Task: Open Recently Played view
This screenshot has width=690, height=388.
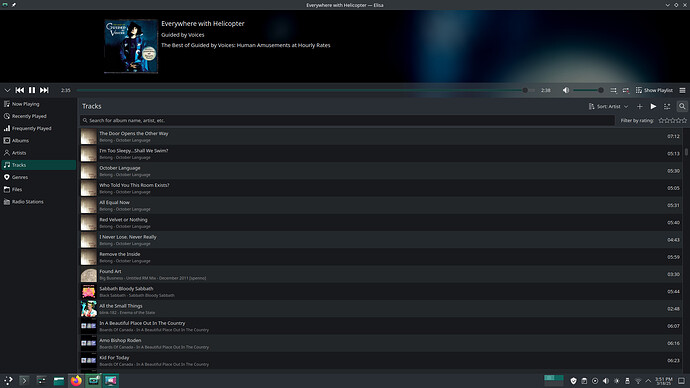Action: (38, 116)
